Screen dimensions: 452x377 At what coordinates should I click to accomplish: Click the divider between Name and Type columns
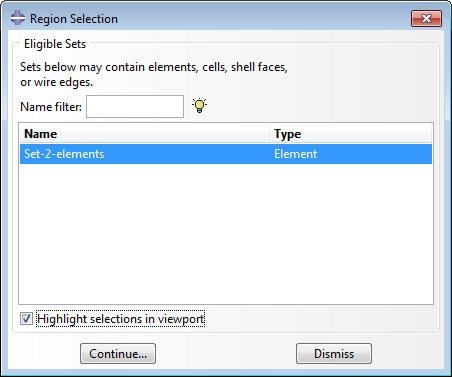269,134
